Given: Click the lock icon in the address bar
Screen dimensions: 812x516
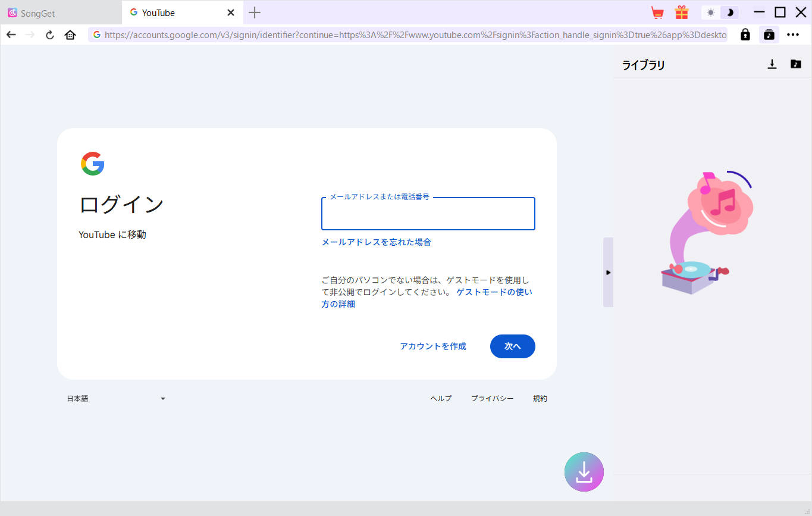Looking at the screenshot, I should click(x=745, y=35).
